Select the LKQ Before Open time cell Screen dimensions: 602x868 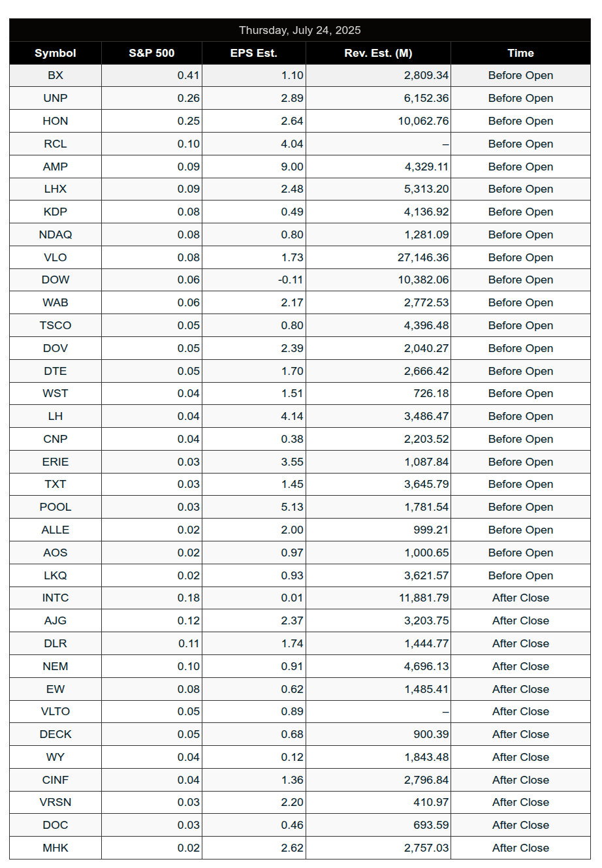point(520,575)
